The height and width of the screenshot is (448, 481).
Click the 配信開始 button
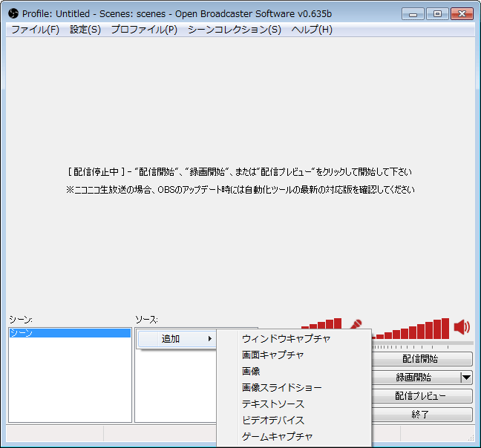click(422, 359)
